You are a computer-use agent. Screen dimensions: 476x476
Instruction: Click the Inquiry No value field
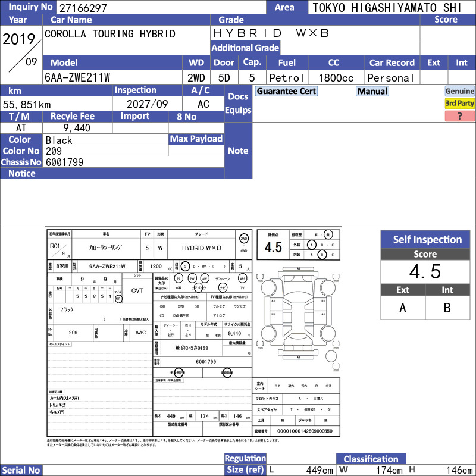point(161,7)
